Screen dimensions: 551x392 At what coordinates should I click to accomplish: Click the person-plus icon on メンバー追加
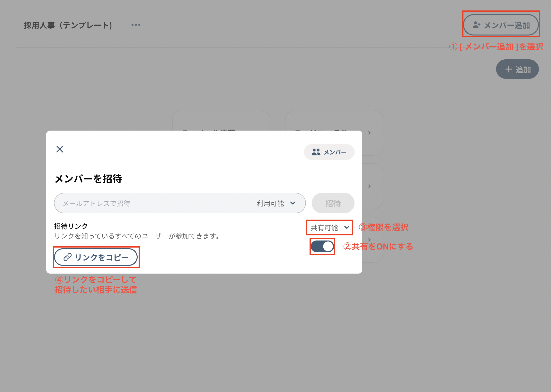coord(476,25)
